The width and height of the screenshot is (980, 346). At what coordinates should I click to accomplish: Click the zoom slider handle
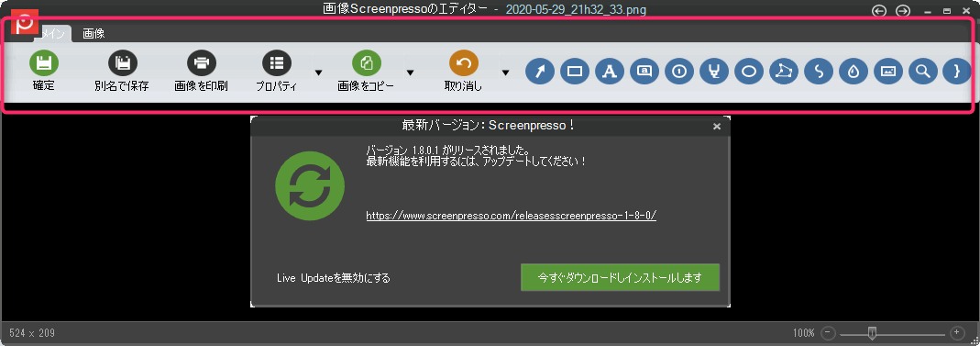pyautogui.click(x=873, y=332)
